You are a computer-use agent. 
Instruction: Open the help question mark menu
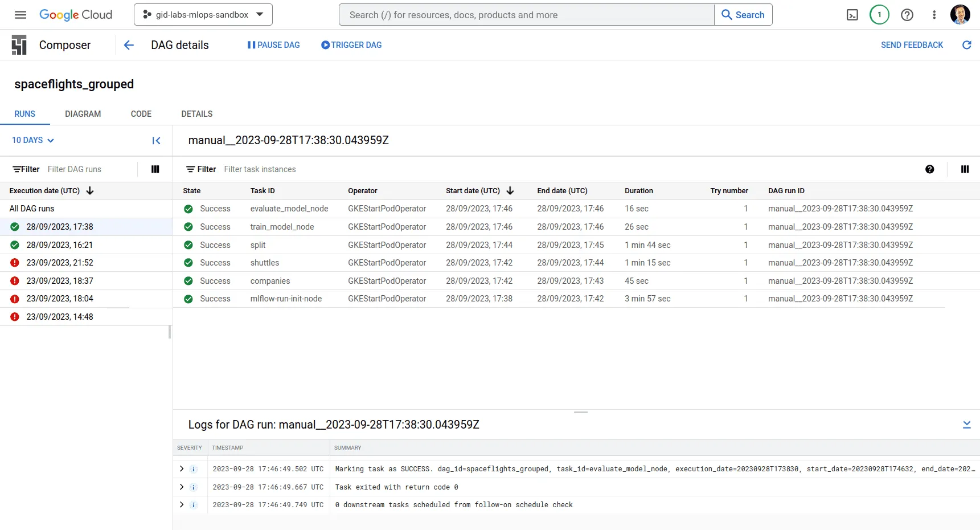pyautogui.click(x=907, y=15)
